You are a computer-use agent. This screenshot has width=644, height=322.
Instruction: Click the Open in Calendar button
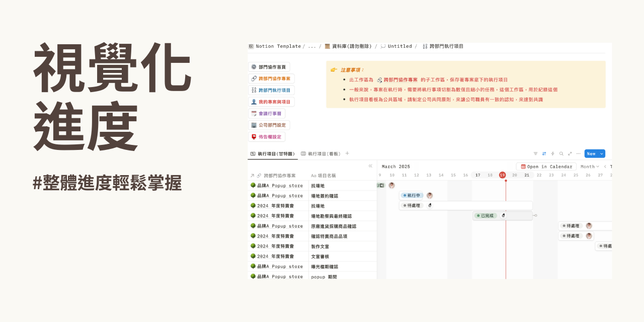point(546,166)
